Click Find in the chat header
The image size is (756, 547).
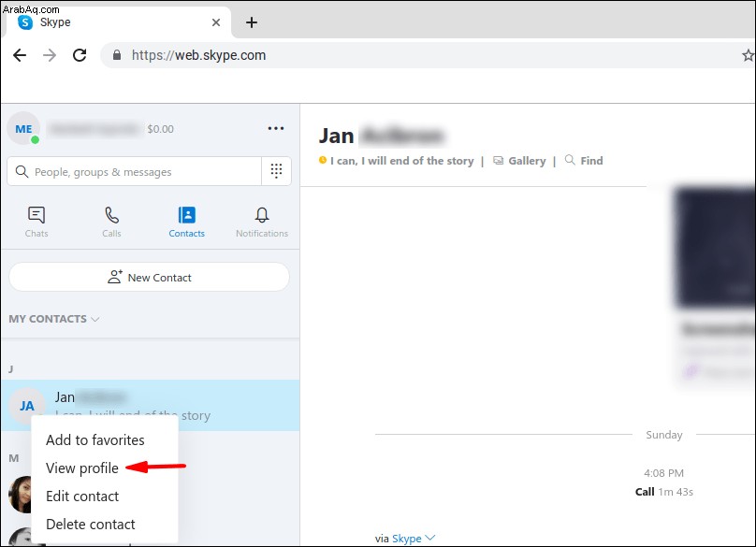click(584, 161)
